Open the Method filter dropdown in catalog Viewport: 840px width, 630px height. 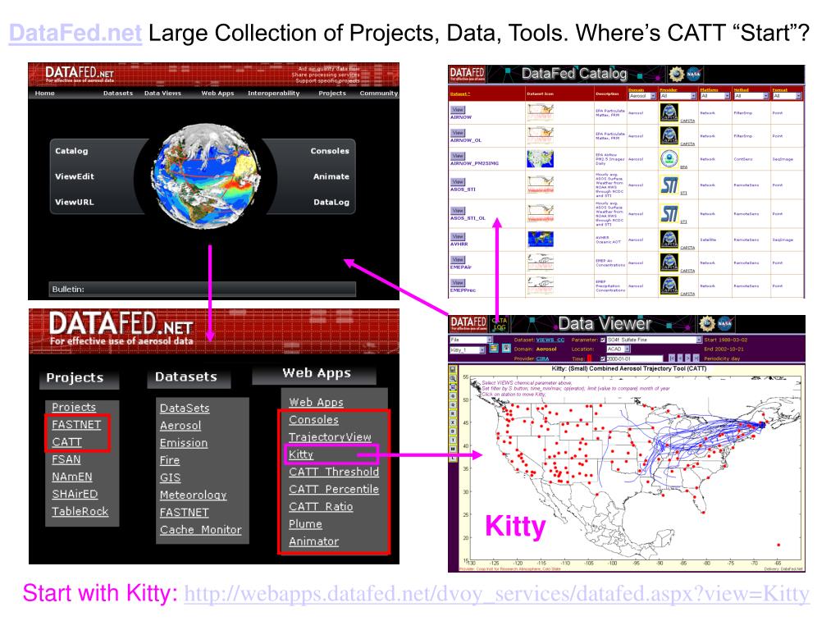(751, 96)
